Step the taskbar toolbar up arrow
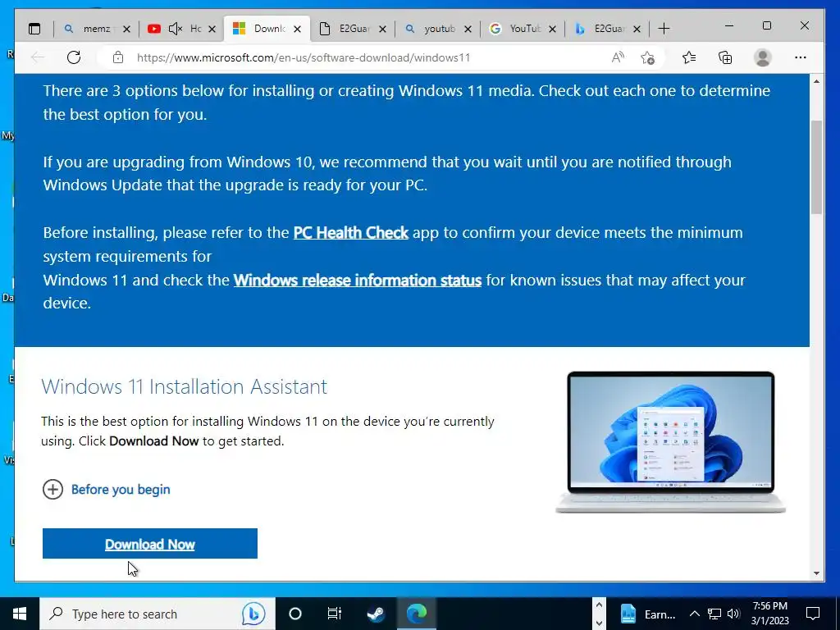Image resolution: width=840 pixels, height=630 pixels. (599, 605)
